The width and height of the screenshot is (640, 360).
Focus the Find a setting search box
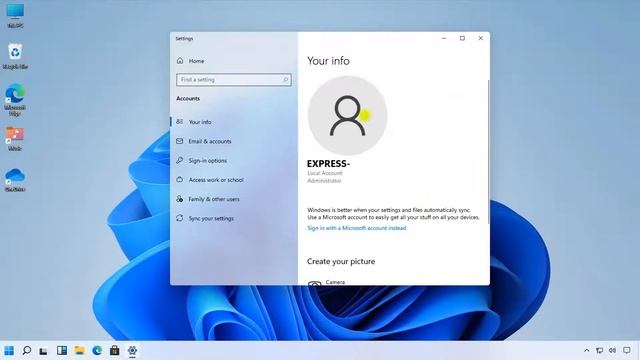(233, 80)
